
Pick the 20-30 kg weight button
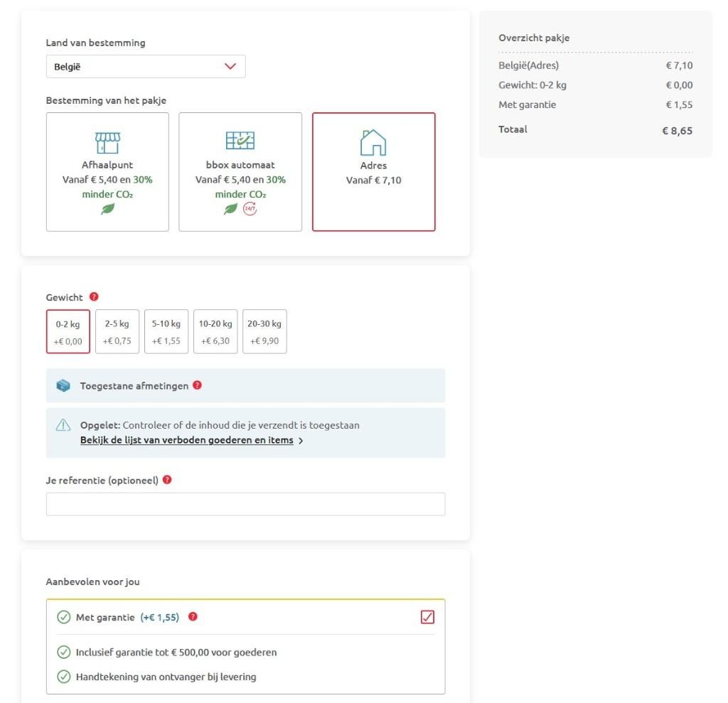(x=264, y=331)
